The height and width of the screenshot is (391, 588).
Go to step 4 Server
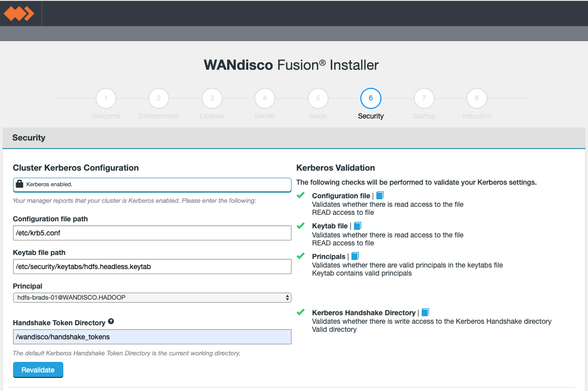coord(265,98)
